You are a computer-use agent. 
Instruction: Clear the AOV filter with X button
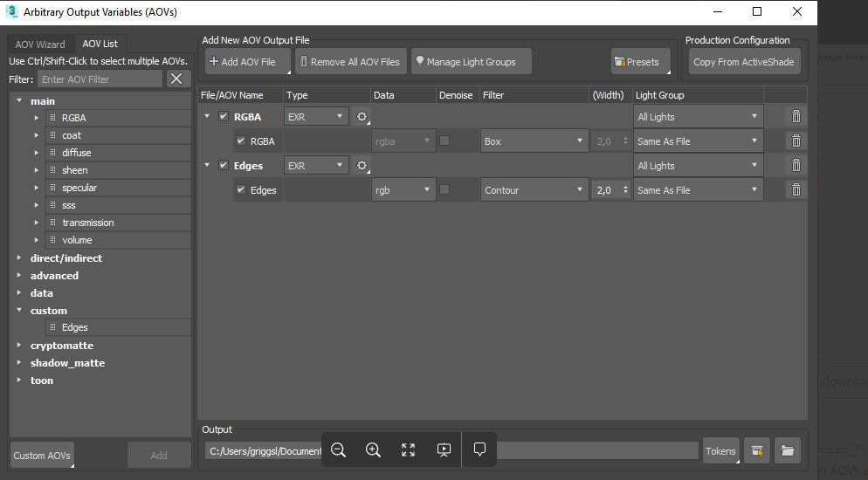(176, 79)
